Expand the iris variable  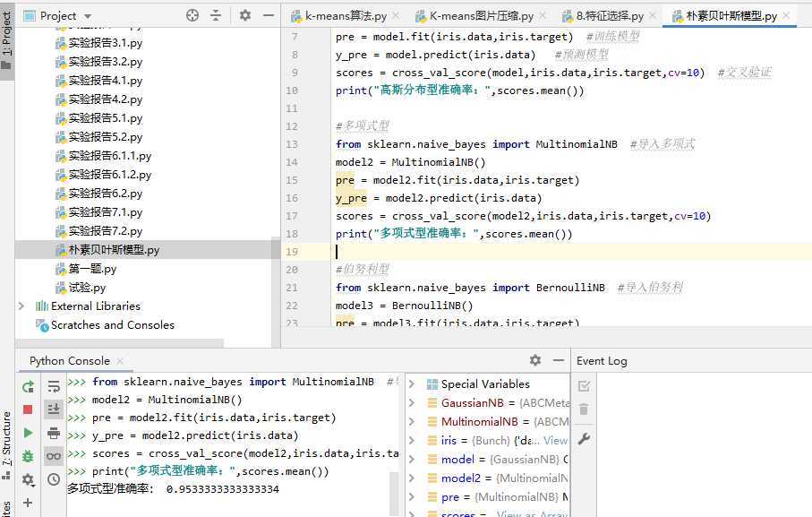(x=412, y=441)
